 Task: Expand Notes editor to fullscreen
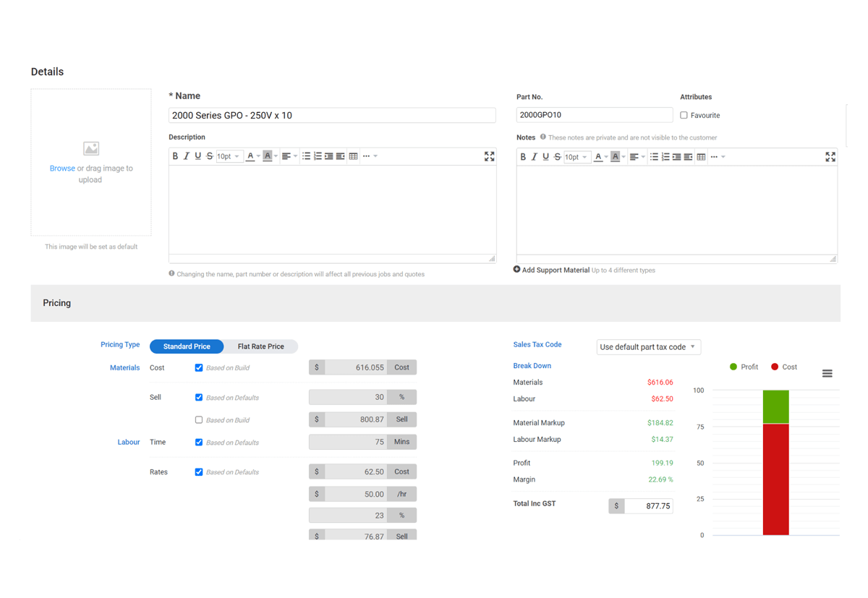830,157
